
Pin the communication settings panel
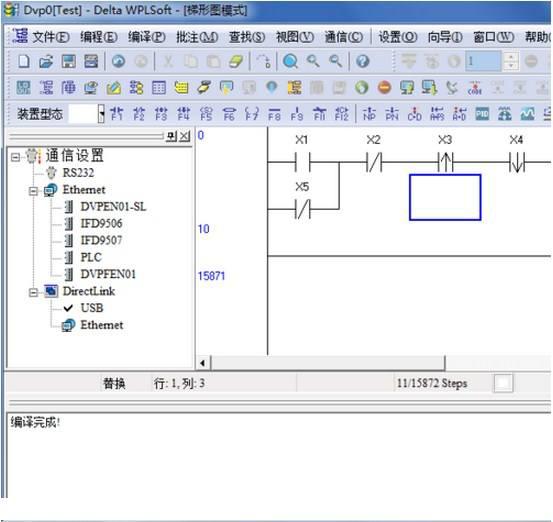(x=171, y=136)
